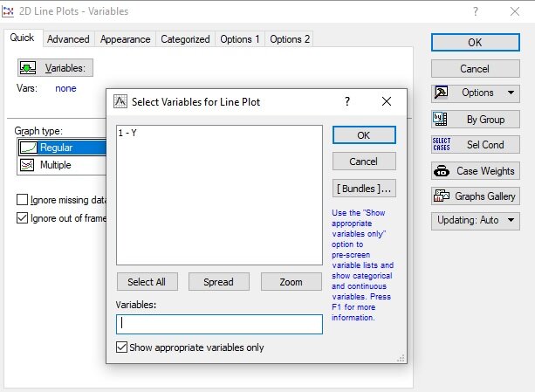535x392 pixels.
Task: Click the Select Cases icon
Action: point(441,144)
